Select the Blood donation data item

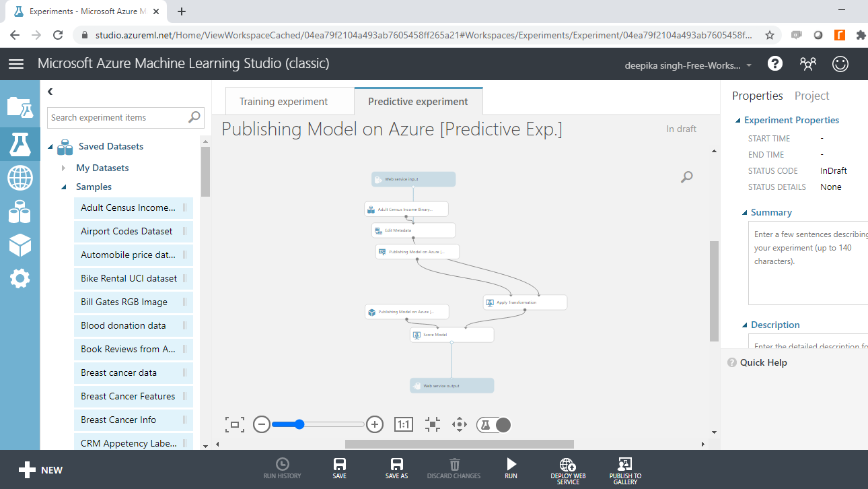(134, 326)
